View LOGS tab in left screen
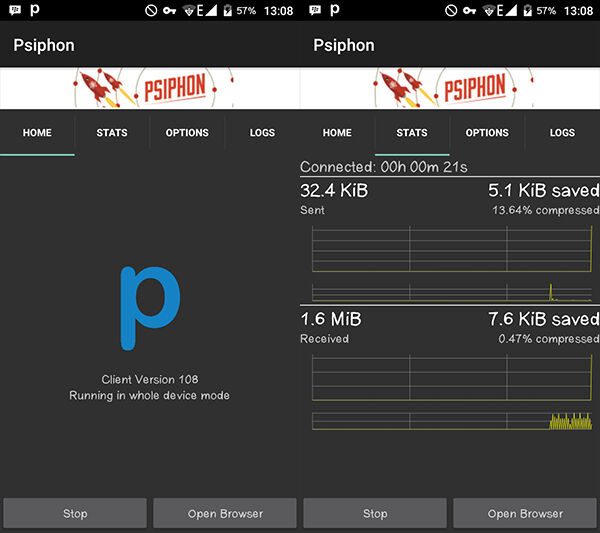The width and height of the screenshot is (600, 533). click(262, 133)
